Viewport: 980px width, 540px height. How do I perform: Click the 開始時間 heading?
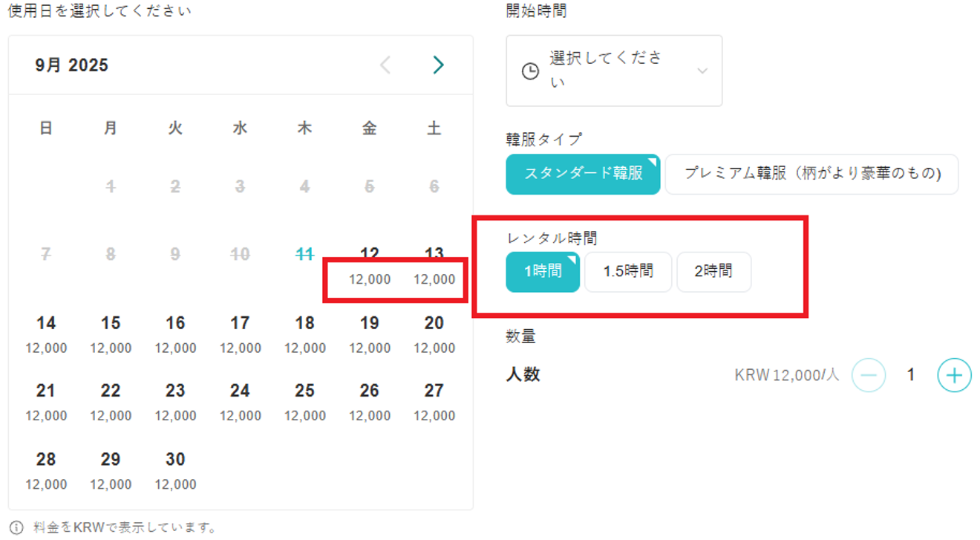536,11
